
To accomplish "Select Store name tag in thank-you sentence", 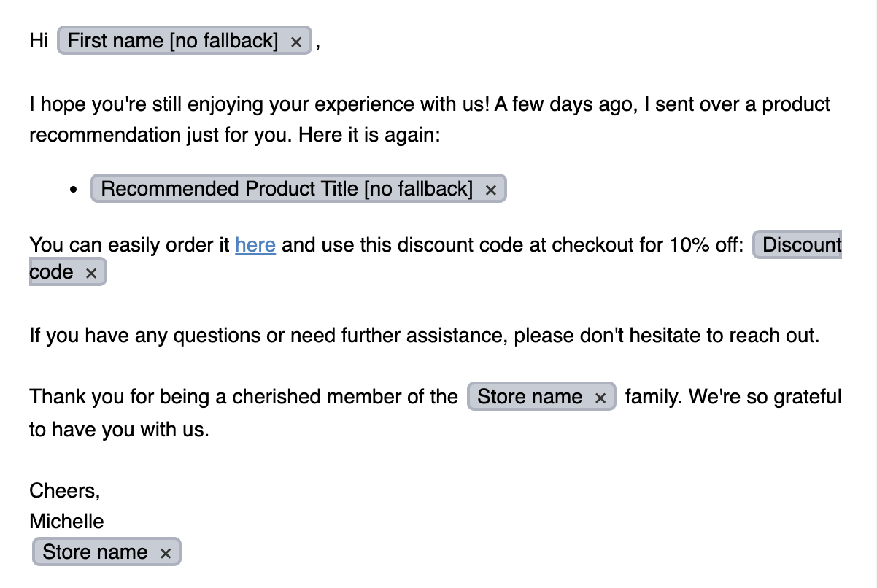I will coord(529,397).
